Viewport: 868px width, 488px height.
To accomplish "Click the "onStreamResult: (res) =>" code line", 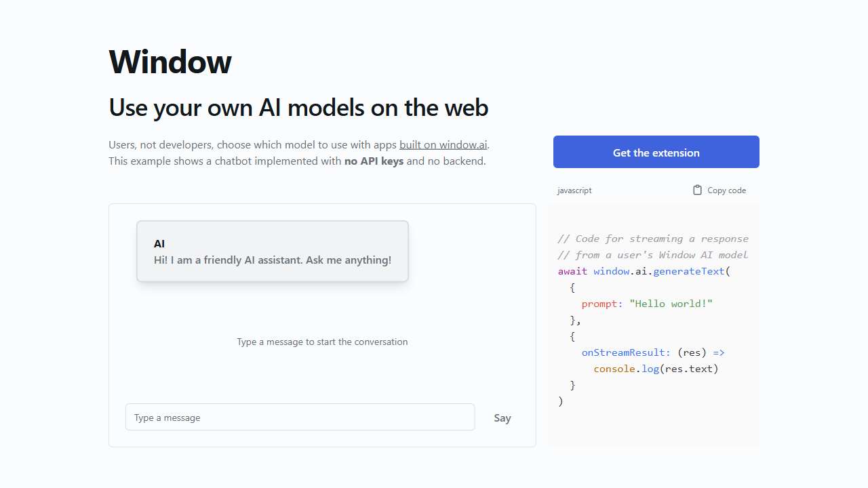I will (653, 352).
